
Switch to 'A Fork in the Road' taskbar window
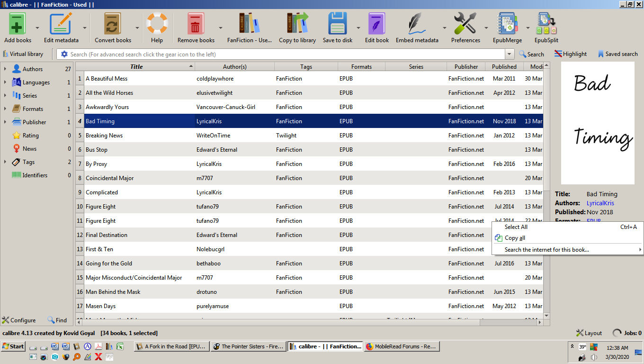pos(171,346)
